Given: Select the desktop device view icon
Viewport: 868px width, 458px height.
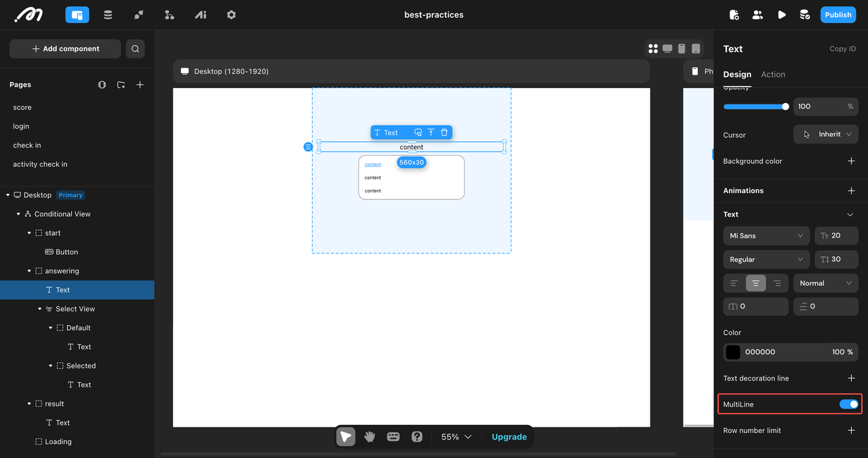Looking at the screenshot, I should tap(667, 49).
